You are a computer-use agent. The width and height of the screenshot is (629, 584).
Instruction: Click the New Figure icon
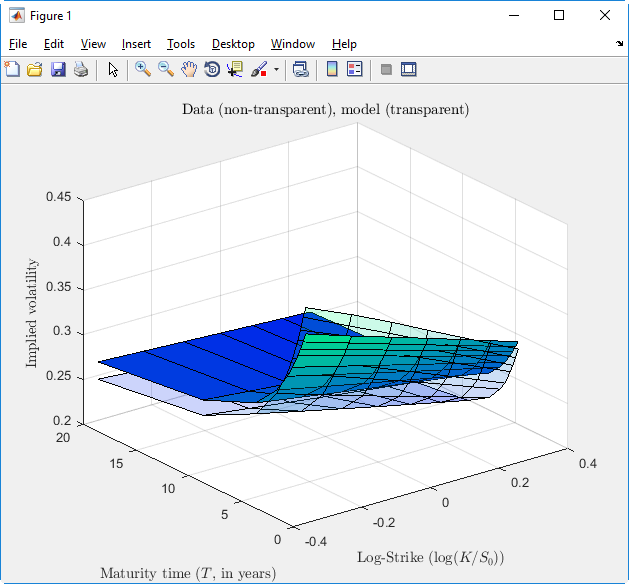12,69
